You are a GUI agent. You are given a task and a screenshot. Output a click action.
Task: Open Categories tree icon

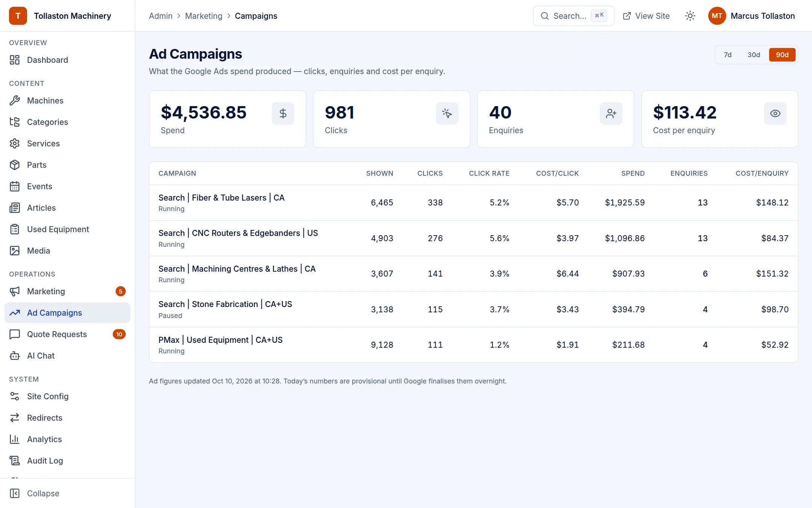[15, 122]
